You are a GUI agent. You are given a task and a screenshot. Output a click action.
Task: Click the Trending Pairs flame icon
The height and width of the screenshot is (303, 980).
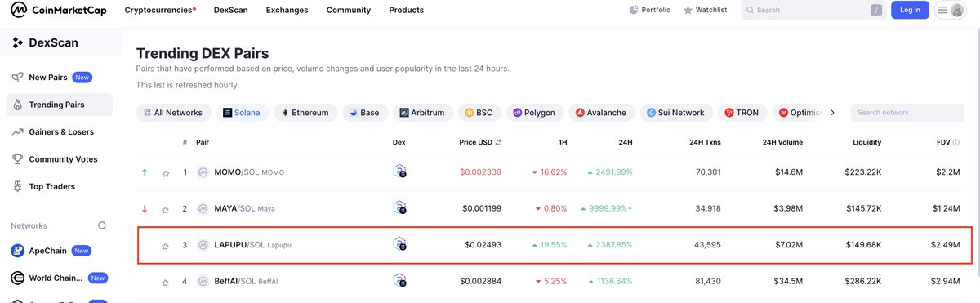click(18, 105)
